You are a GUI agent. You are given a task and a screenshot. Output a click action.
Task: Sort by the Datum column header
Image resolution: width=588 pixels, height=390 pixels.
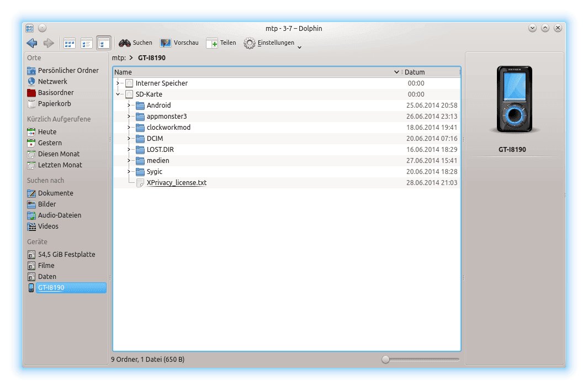431,72
